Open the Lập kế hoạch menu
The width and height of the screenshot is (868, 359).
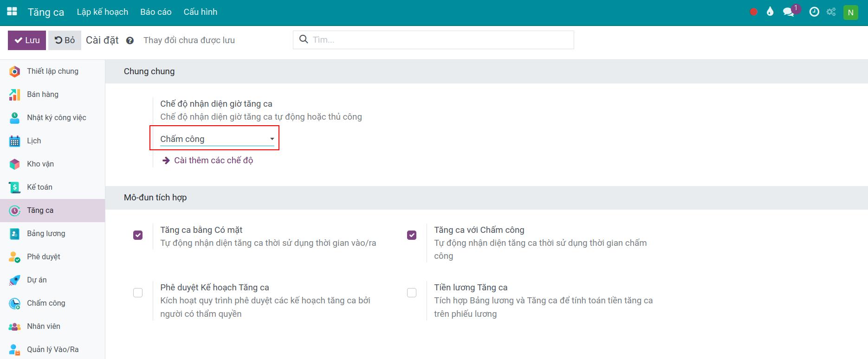(x=103, y=12)
